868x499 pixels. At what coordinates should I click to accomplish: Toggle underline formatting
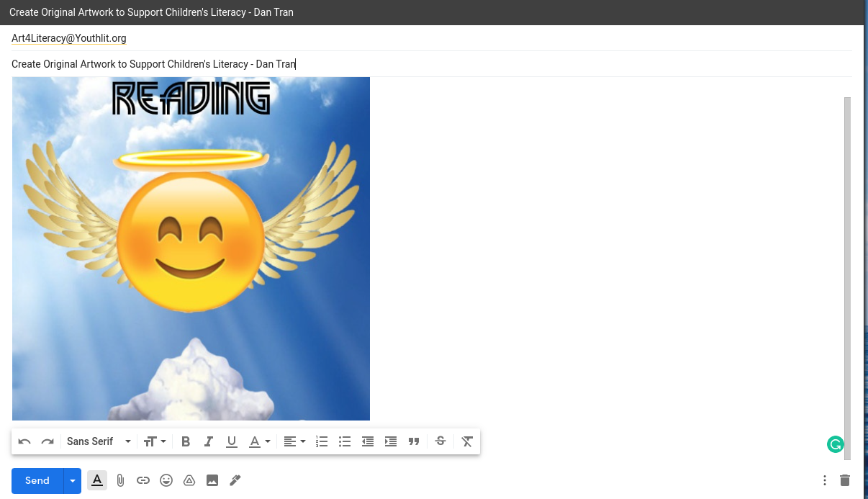(x=232, y=441)
